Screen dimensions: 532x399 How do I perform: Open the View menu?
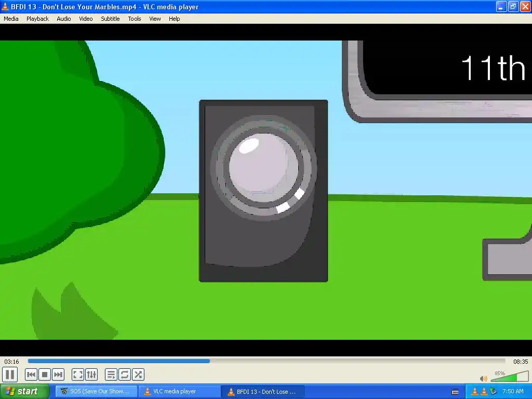click(x=155, y=19)
